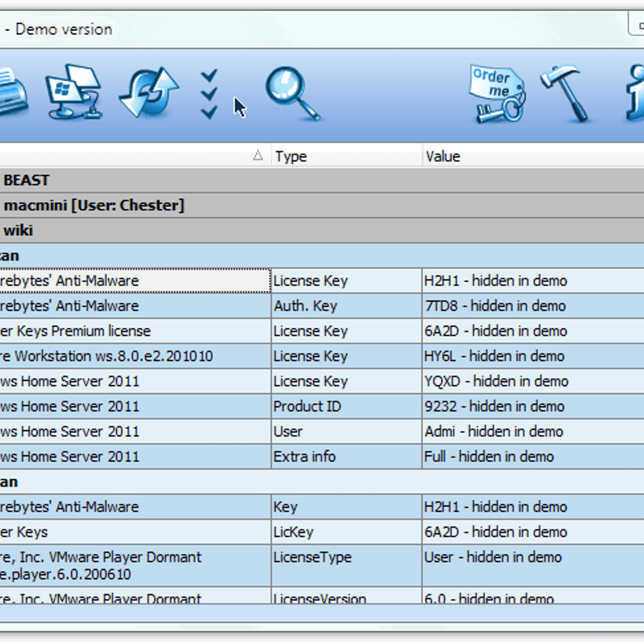Screen dimensions: 644x644
Task: Click the Product ID type cell
Action: point(346,407)
